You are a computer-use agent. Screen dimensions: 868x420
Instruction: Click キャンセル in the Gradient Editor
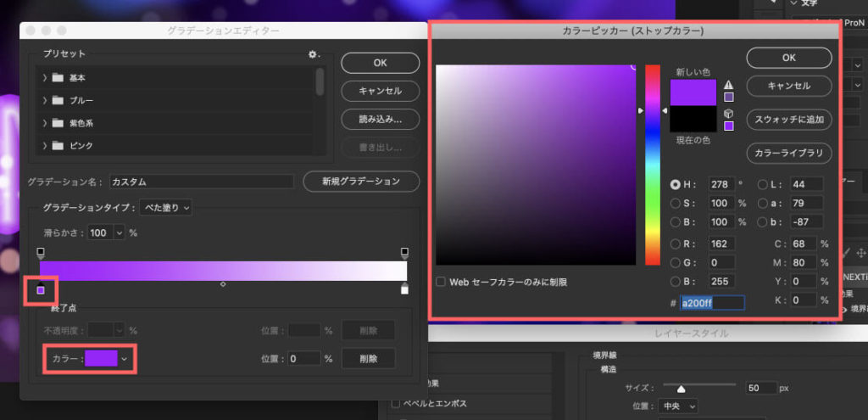[x=381, y=91]
